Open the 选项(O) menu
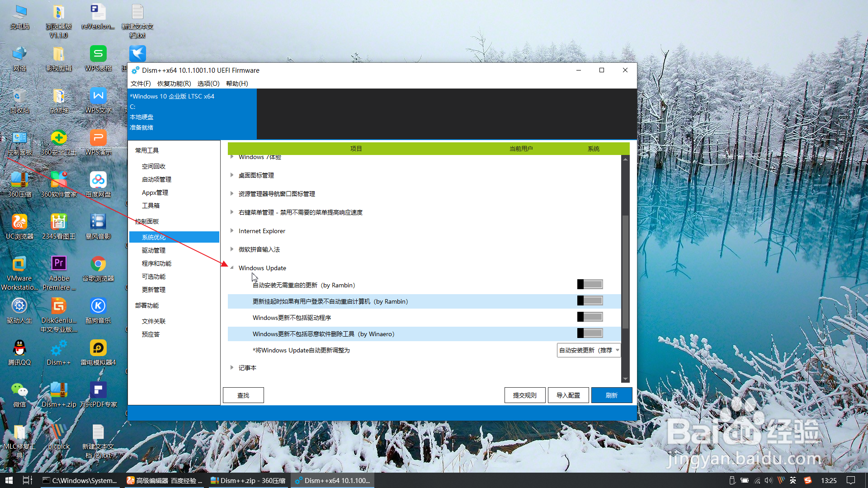 point(208,84)
